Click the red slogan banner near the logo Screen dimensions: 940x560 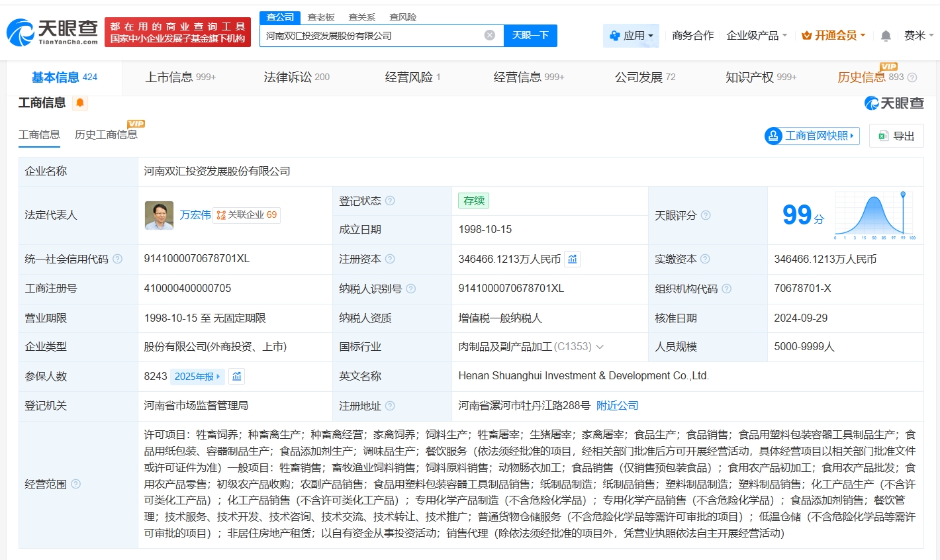(177, 32)
